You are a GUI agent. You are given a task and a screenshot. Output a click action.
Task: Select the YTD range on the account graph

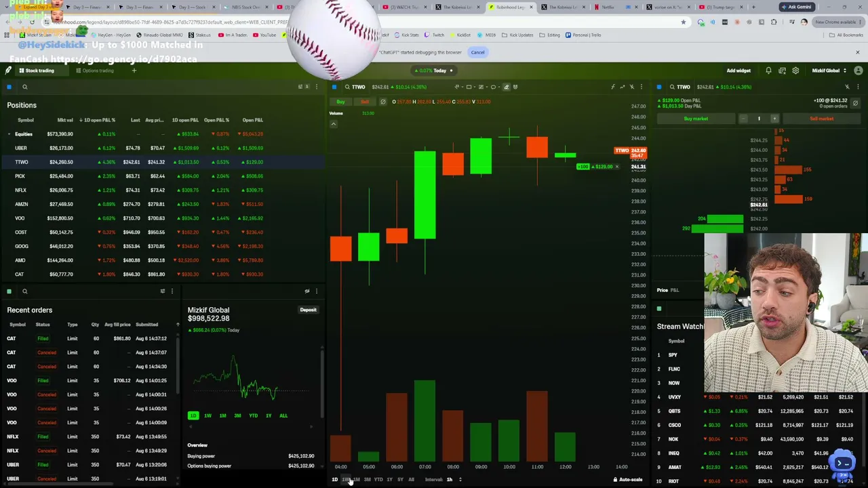[253, 415]
